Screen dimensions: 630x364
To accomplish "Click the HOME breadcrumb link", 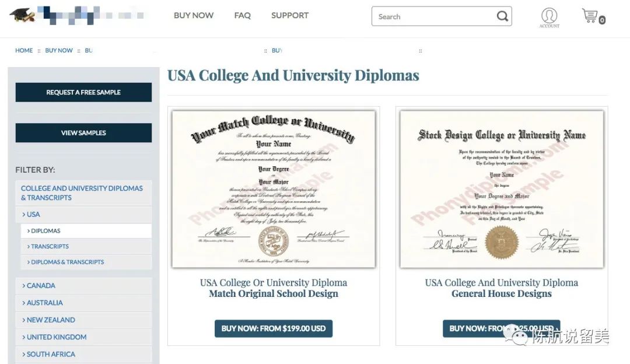I will [24, 51].
